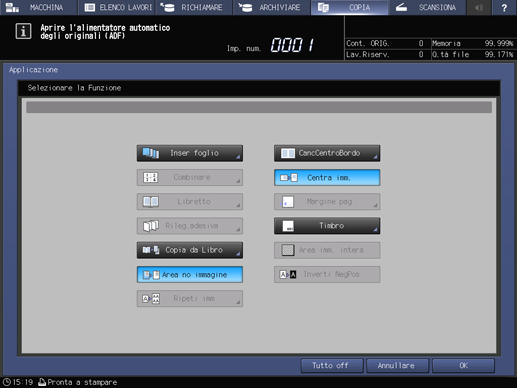
Task: Open the MACCHINA tab
Action: tap(38, 7)
